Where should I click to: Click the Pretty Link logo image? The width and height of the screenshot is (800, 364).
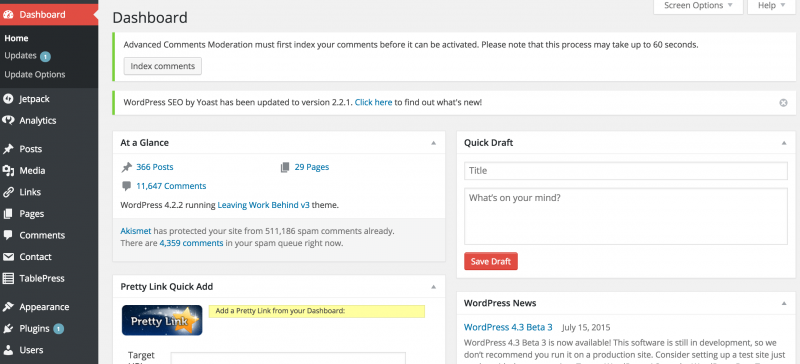click(162, 320)
